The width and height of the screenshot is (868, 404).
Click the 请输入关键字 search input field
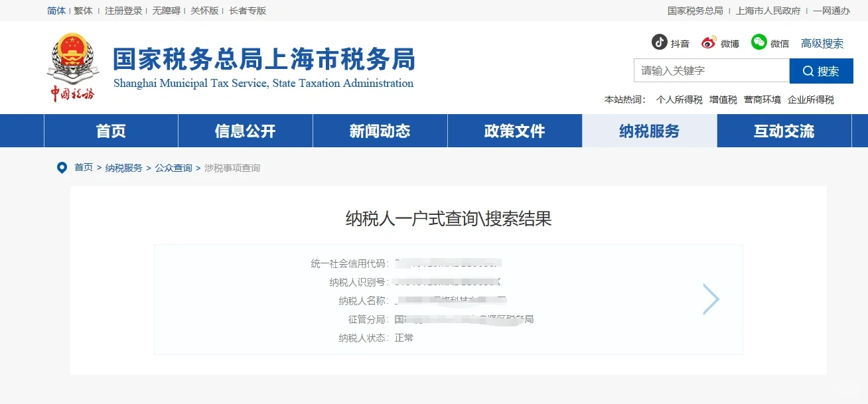pos(710,71)
